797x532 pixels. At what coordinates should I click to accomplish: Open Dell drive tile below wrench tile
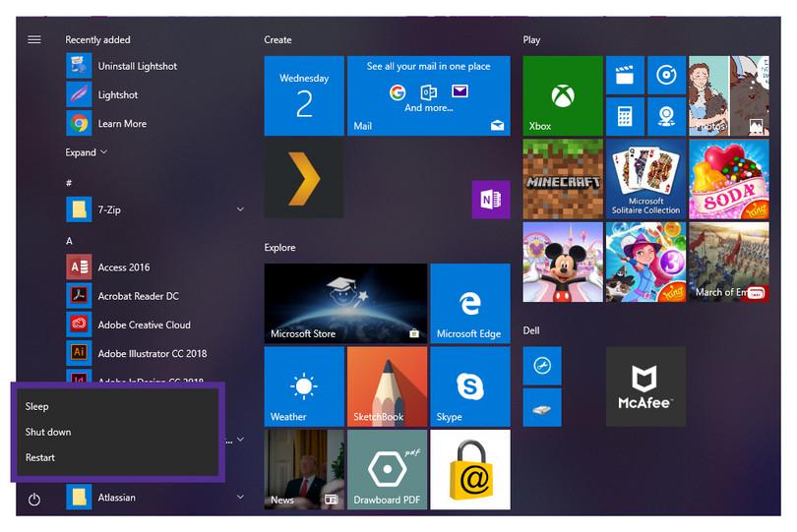pos(542,407)
